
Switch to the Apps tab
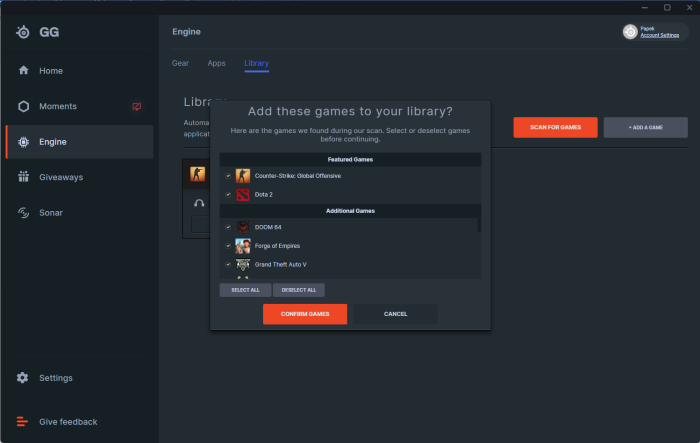pos(217,63)
